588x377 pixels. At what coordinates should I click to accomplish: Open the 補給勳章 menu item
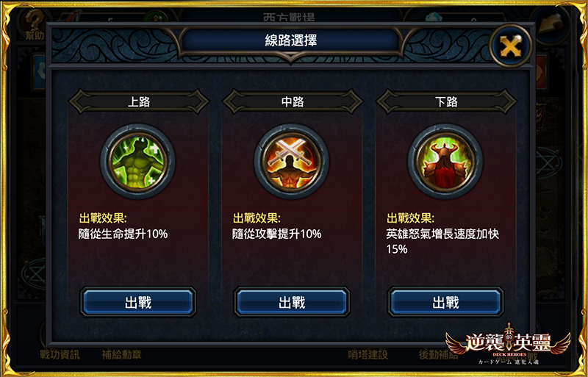(121, 354)
